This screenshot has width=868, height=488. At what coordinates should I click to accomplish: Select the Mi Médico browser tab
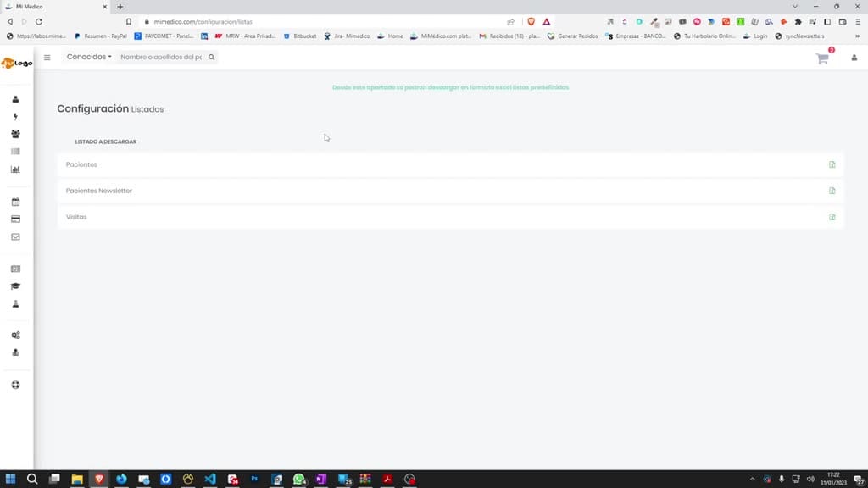(55, 7)
